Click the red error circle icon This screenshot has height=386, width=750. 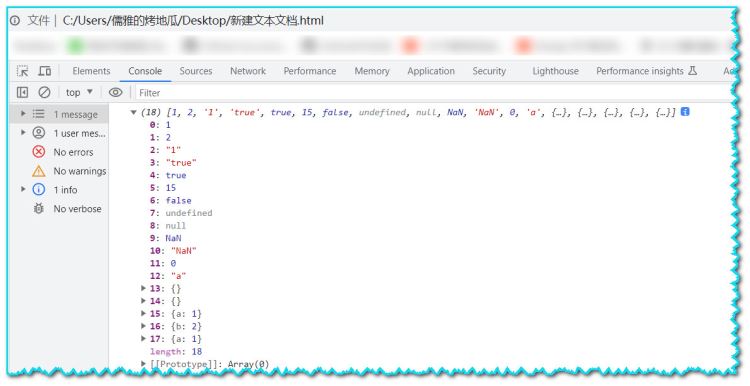coord(39,152)
